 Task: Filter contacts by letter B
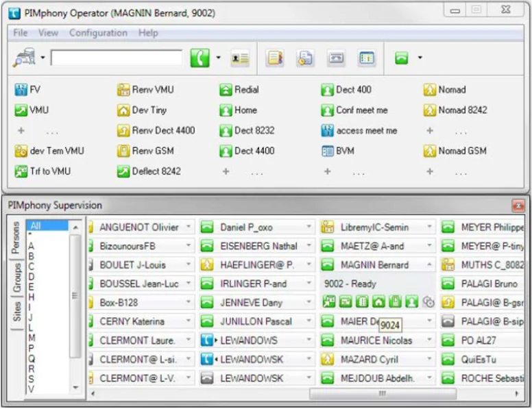(32, 256)
